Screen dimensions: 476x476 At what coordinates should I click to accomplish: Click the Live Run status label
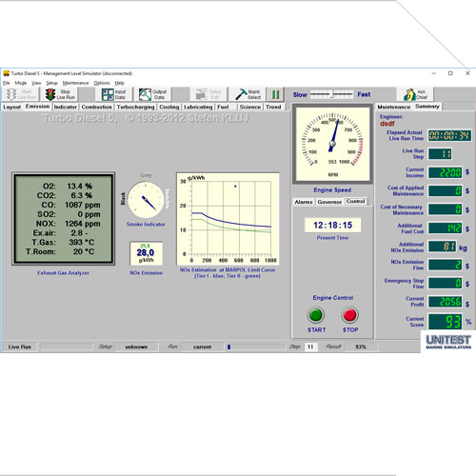[x=20, y=347]
